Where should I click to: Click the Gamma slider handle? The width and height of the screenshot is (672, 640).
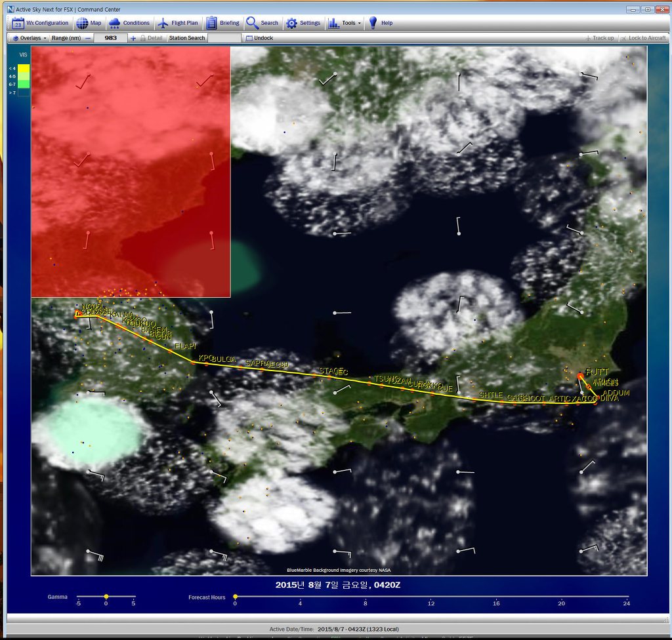(106, 597)
